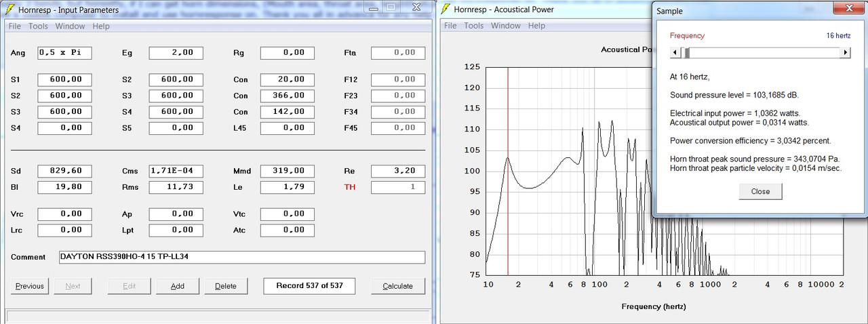Click the Hornresp lightning icon in Input Parameters title bar
This screenshot has height=324, width=868.
(10, 10)
